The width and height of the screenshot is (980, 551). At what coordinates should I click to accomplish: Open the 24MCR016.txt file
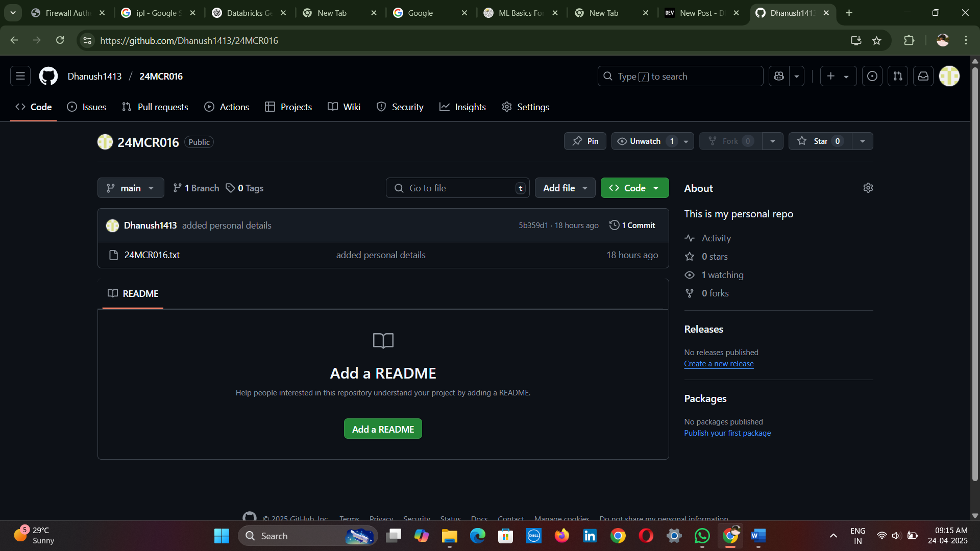pyautogui.click(x=152, y=255)
